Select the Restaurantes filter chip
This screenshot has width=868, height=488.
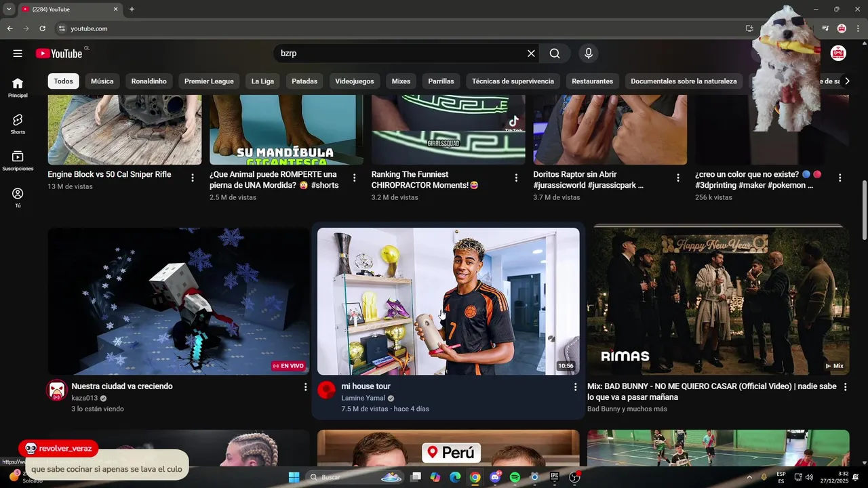pyautogui.click(x=592, y=81)
